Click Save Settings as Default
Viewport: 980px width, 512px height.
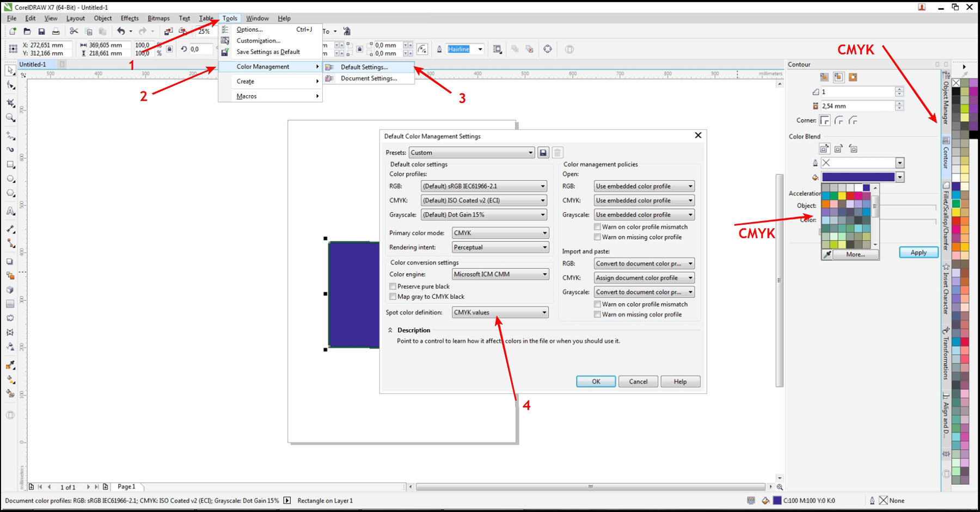pos(270,52)
